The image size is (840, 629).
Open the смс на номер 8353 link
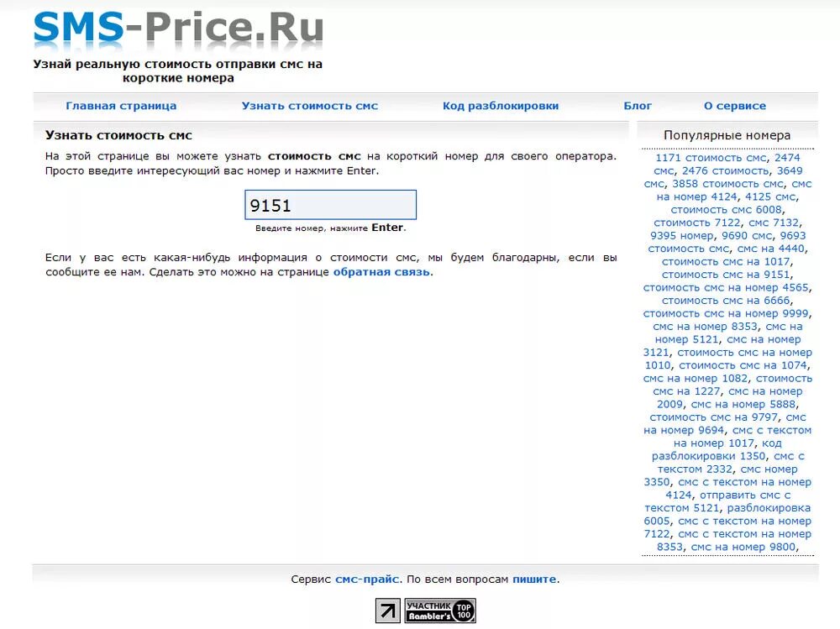click(x=705, y=327)
